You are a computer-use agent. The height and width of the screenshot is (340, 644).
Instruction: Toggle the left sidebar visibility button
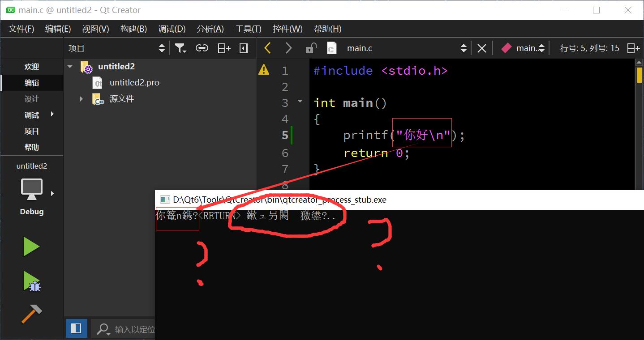tap(77, 329)
